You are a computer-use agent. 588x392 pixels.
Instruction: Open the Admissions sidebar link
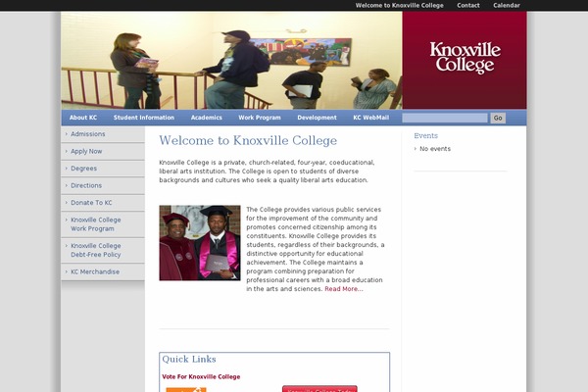[x=88, y=134]
